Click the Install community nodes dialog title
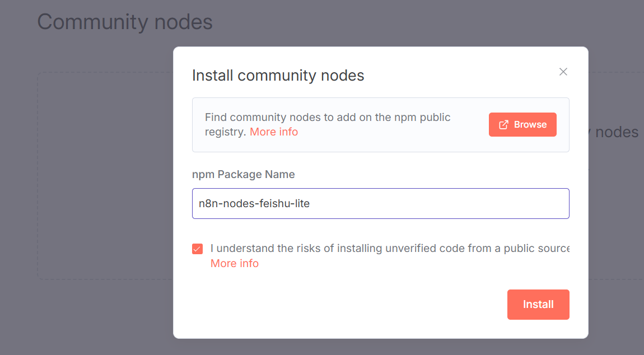Image resolution: width=644 pixels, height=355 pixels. (x=278, y=75)
